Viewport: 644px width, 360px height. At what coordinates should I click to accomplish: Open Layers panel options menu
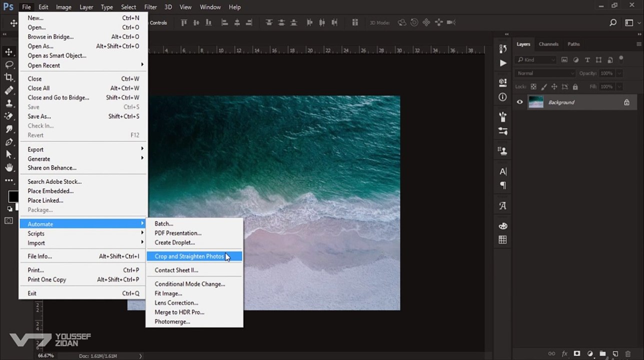coord(638,44)
